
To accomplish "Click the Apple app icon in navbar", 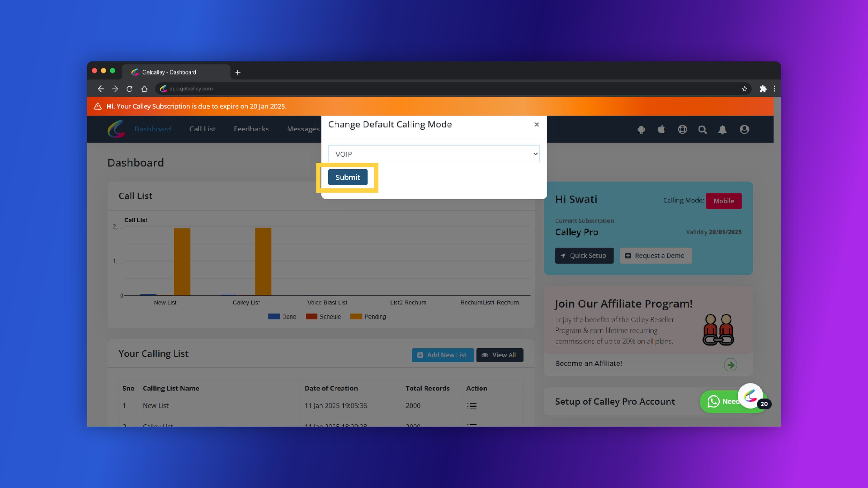I will pyautogui.click(x=662, y=129).
